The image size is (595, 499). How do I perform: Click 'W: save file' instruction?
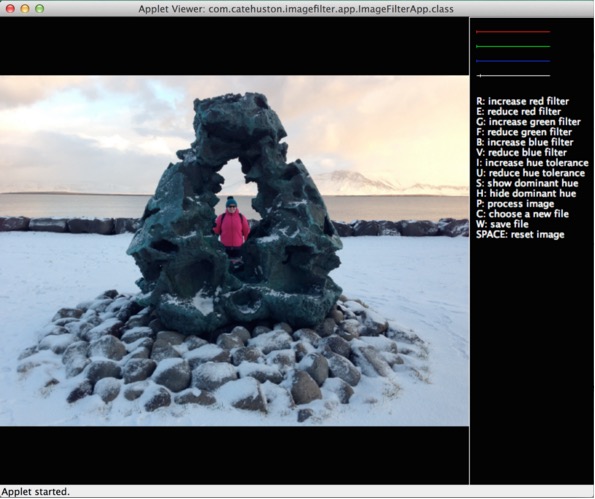[502, 224]
